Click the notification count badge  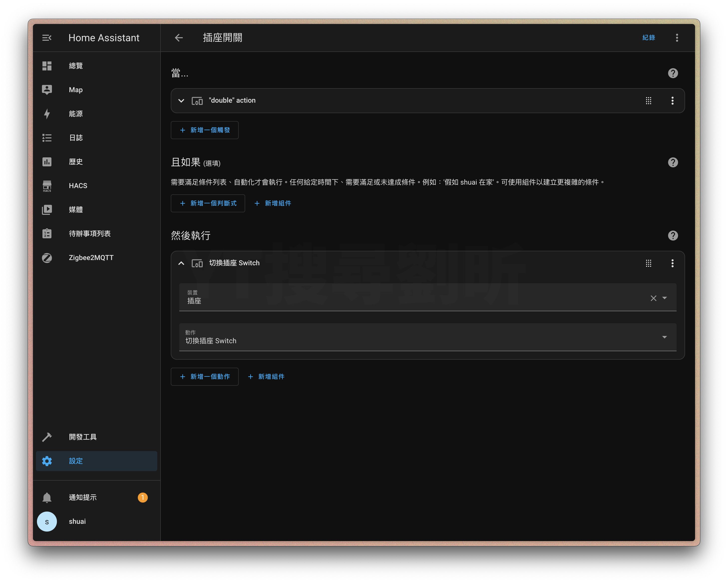click(x=143, y=498)
